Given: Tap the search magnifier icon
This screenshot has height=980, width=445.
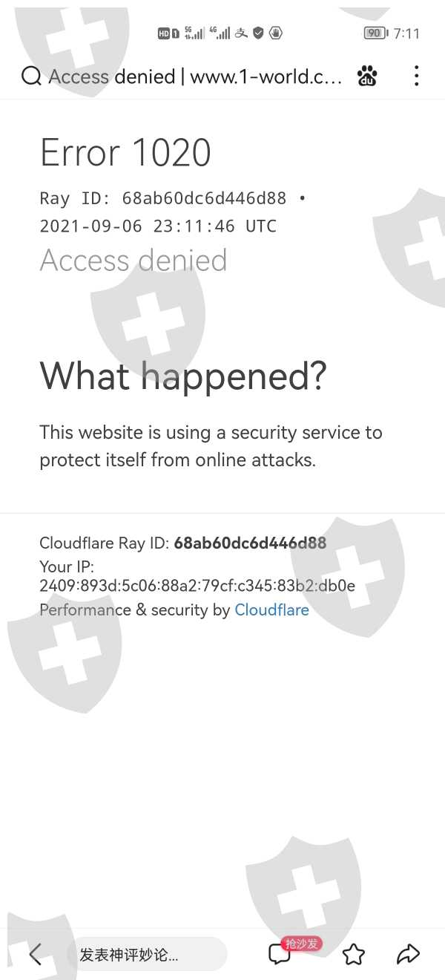Looking at the screenshot, I should pyautogui.click(x=31, y=76).
